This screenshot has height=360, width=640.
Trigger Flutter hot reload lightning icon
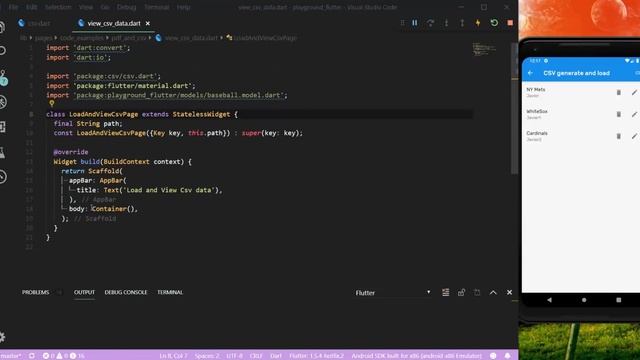click(478, 23)
